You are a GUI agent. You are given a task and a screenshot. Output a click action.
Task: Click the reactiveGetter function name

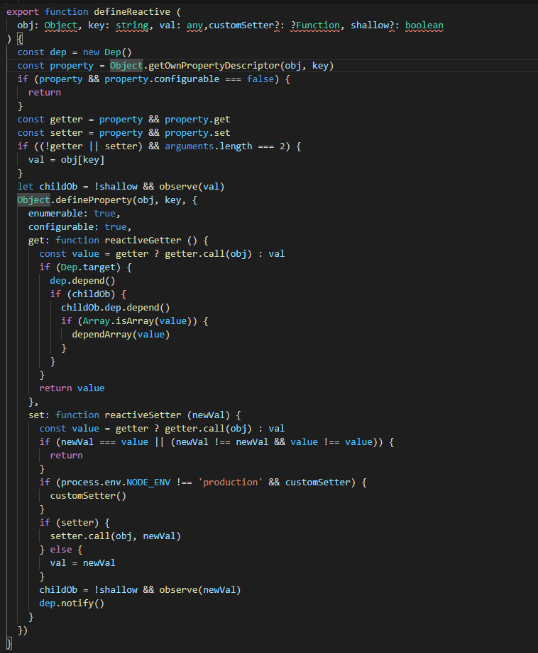click(x=143, y=240)
